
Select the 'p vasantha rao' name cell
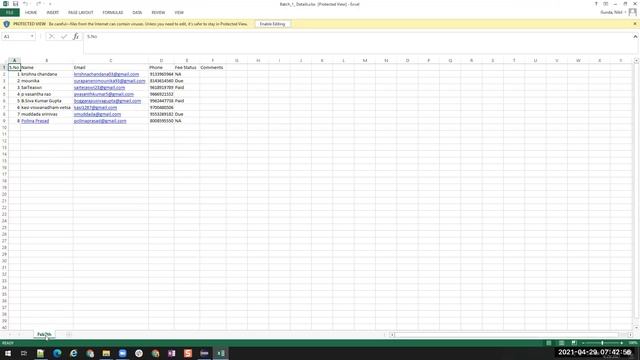(47, 94)
